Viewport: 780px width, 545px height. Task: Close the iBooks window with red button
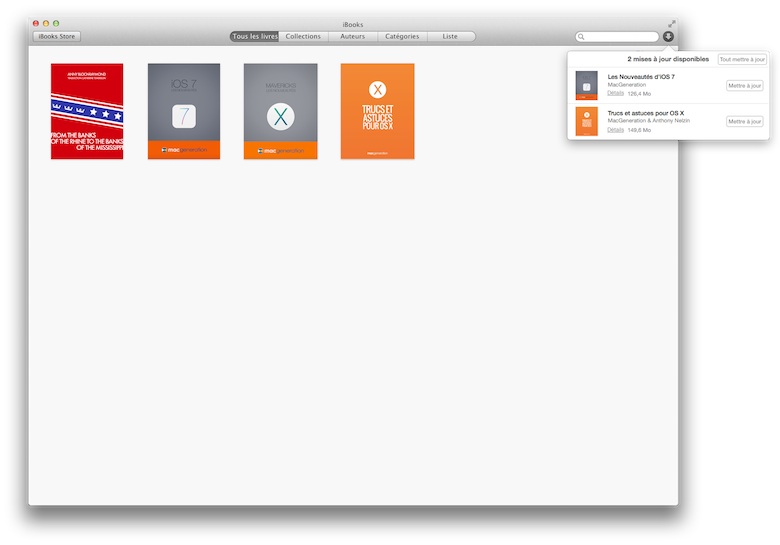36,23
